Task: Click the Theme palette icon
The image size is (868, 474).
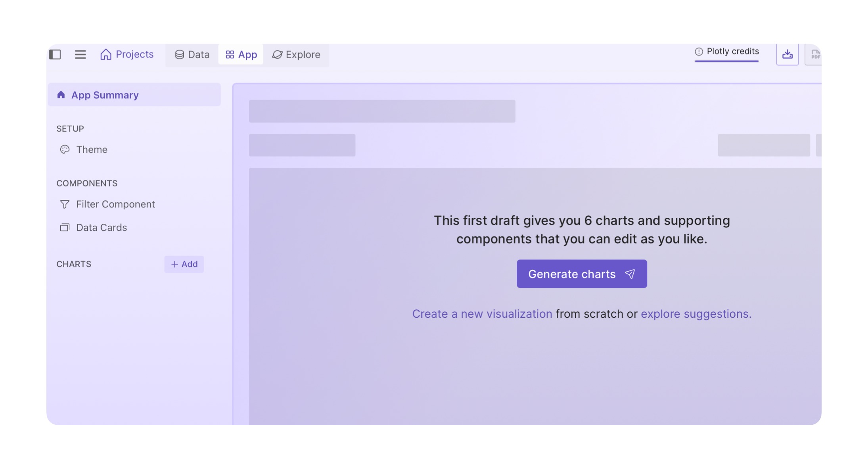Action: (x=65, y=150)
